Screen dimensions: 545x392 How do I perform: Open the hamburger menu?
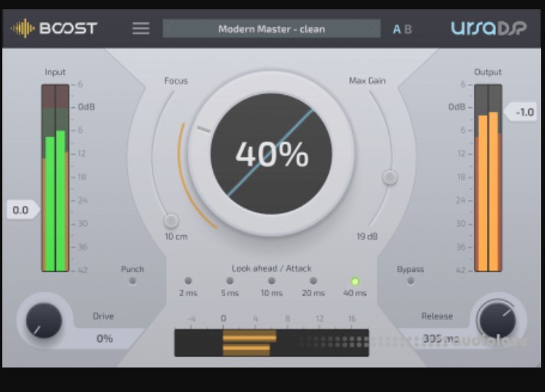pyautogui.click(x=141, y=28)
